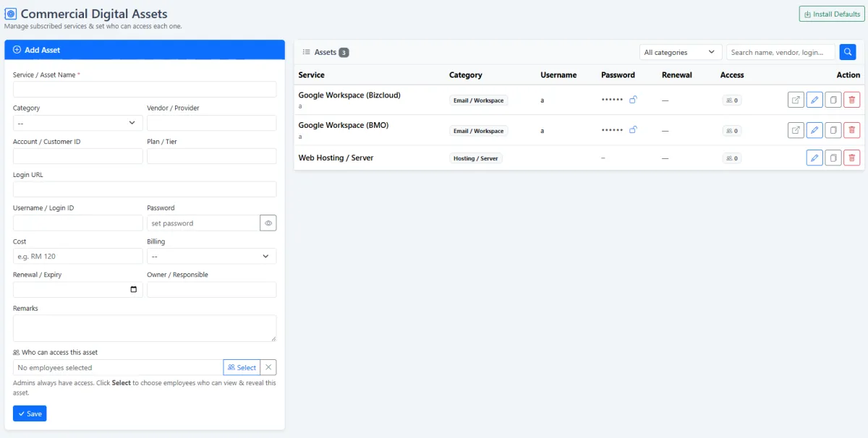Reveal password for Google Workspace (BMO)
The width and height of the screenshot is (868, 438).
[633, 130]
